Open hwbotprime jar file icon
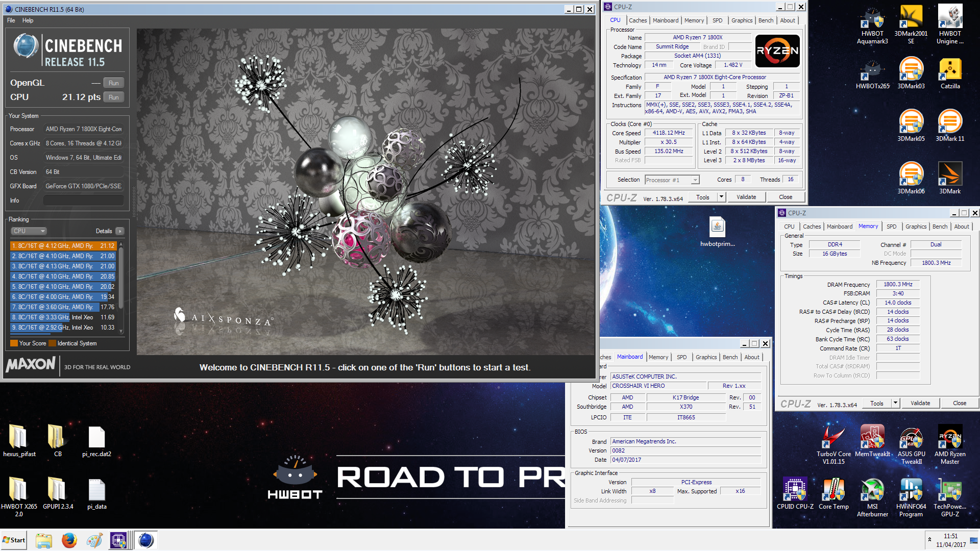Screen dimensions: 980x551 coord(717,232)
